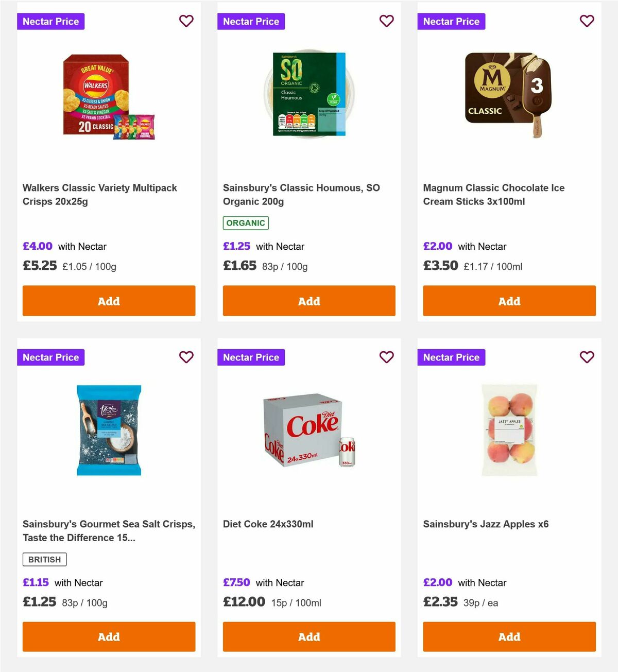
Task: Click the BRITISH tag on Sea Salt Crisps
Action: pos(44,559)
